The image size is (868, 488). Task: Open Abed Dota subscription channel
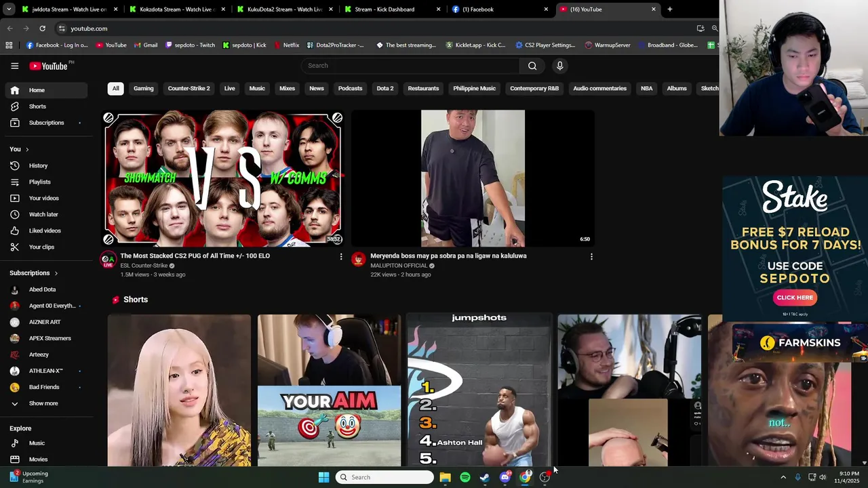[x=46, y=289]
